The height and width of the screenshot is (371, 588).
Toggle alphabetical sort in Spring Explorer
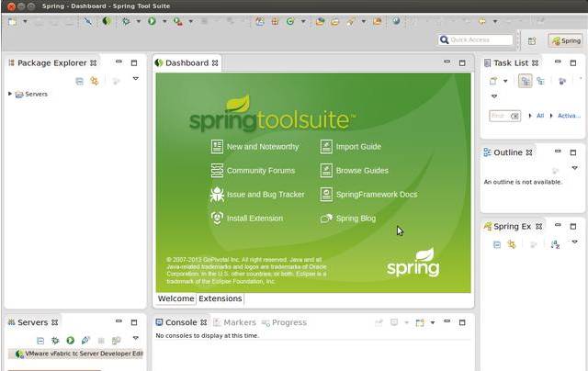coord(555,244)
